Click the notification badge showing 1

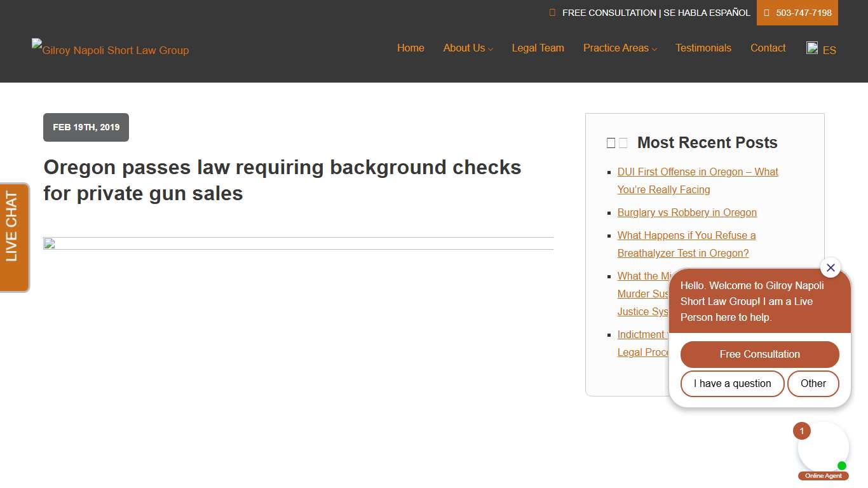pos(801,431)
